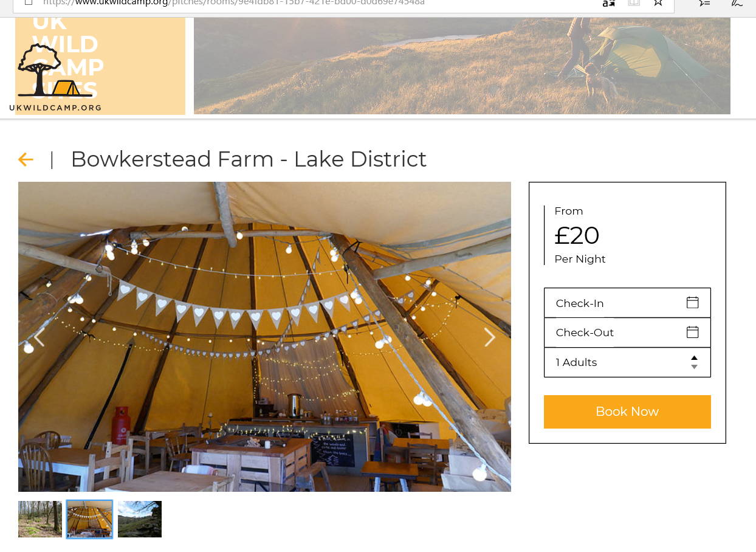Click the Check-Out date field
Image resolution: width=756 pixels, height=552 pixels.
[x=614, y=332]
